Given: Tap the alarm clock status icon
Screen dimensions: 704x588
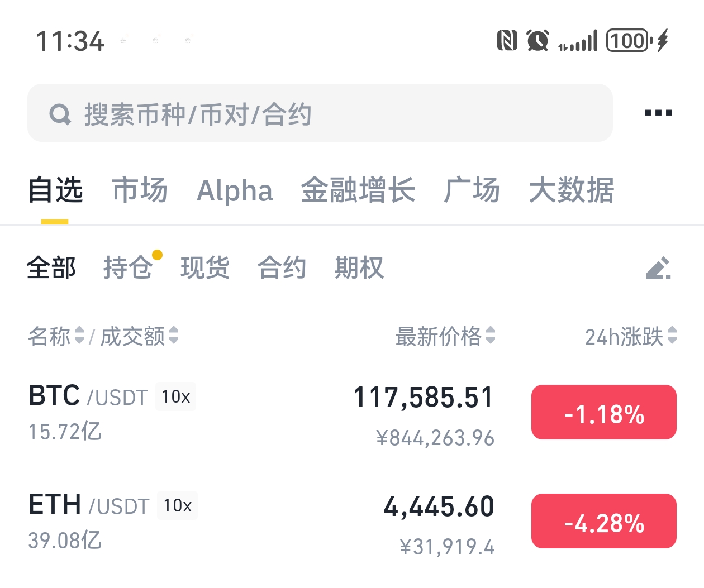Looking at the screenshot, I should pos(537,41).
